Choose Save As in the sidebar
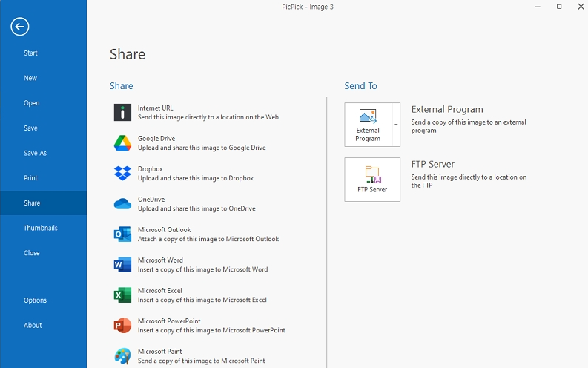 [x=36, y=153]
